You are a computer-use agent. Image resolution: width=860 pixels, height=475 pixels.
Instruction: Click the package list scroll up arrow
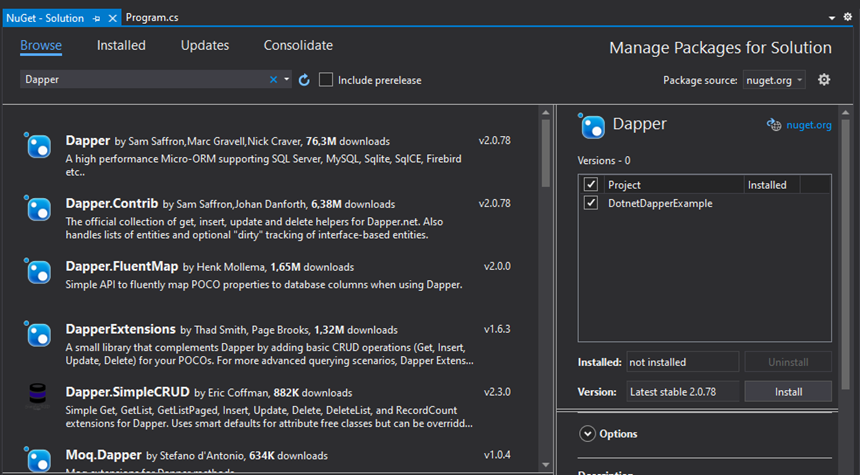coord(545,112)
